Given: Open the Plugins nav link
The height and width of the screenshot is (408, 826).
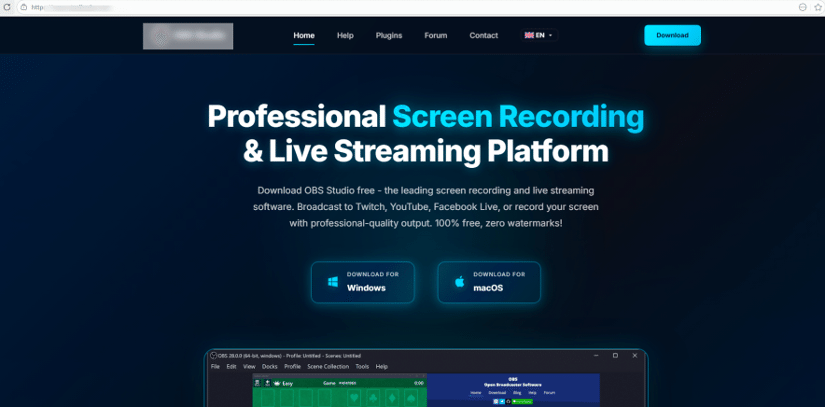Looking at the screenshot, I should (x=389, y=35).
